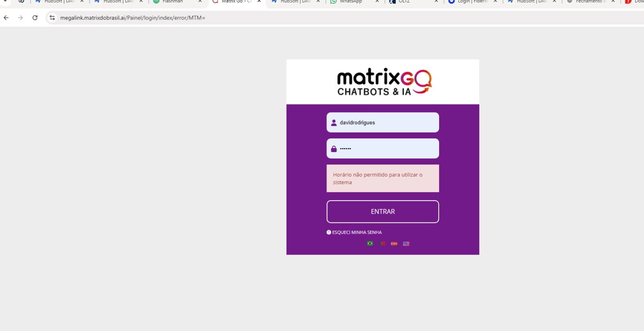This screenshot has width=644, height=331.
Task: Select the Spain flag language
Action: [x=394, y=243]
